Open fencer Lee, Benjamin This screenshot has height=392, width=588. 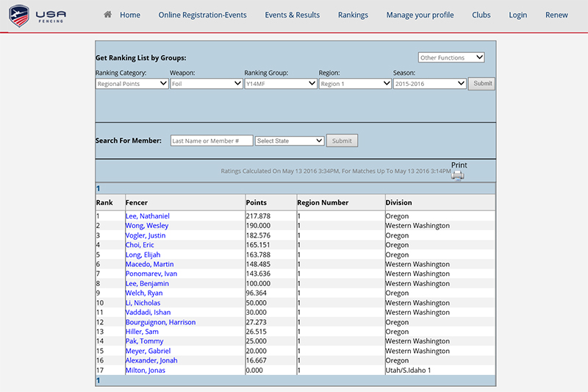[x=147, y=284]
